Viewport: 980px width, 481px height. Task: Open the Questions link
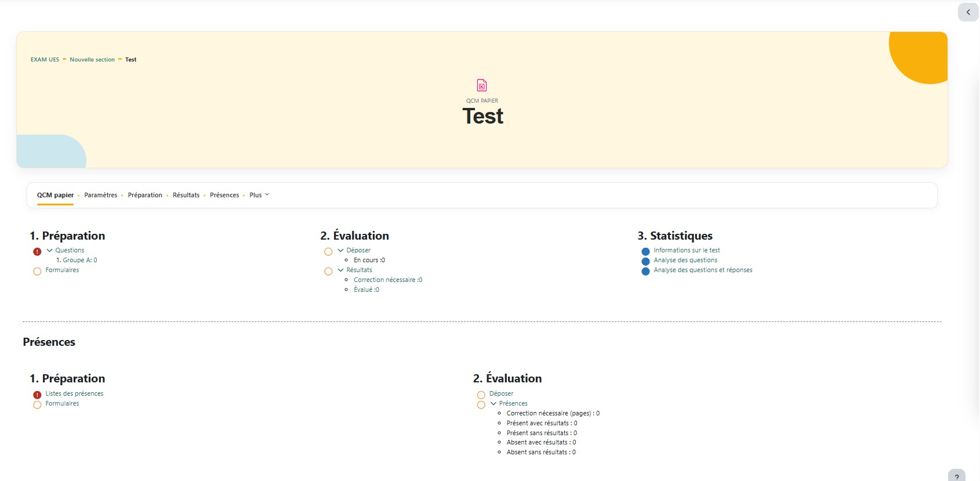pyautogui.click(x=70, y=251)
